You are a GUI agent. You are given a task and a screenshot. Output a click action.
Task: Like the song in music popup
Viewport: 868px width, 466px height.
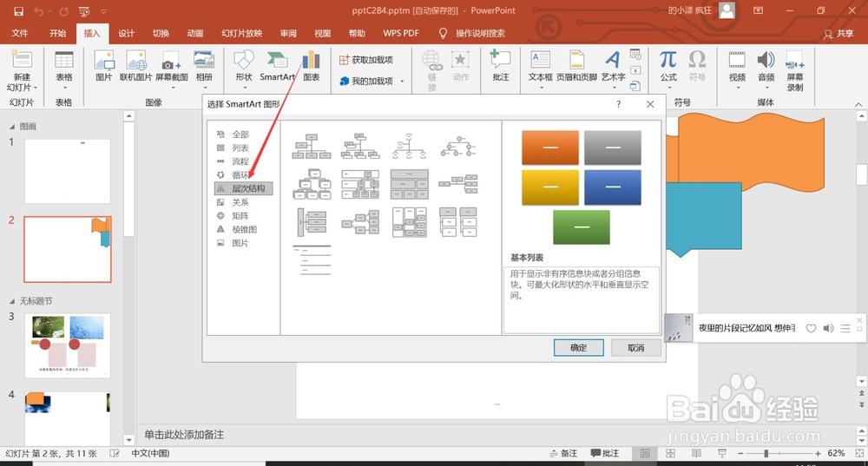tap(811, 328)
